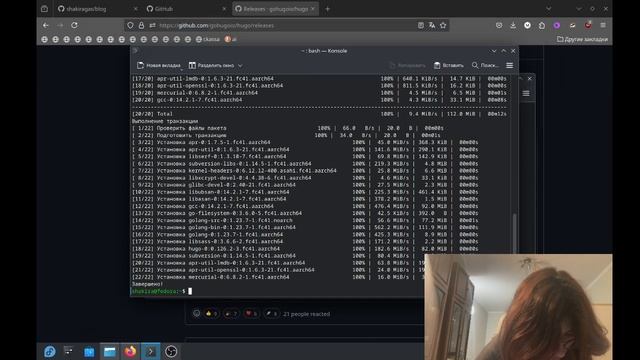Open the Konsole hamburger menu
This screenshot has height=360, width=640.
(x=509, y=65)
